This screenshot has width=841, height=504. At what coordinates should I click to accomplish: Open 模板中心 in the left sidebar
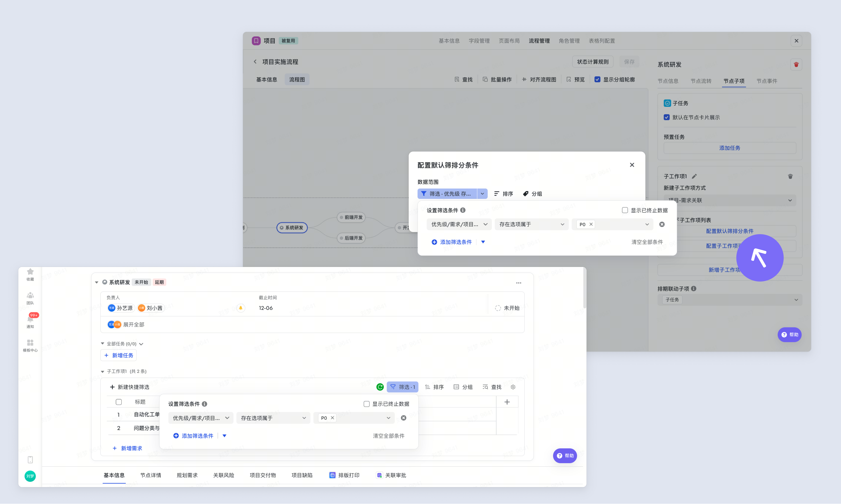pos(30,346)
